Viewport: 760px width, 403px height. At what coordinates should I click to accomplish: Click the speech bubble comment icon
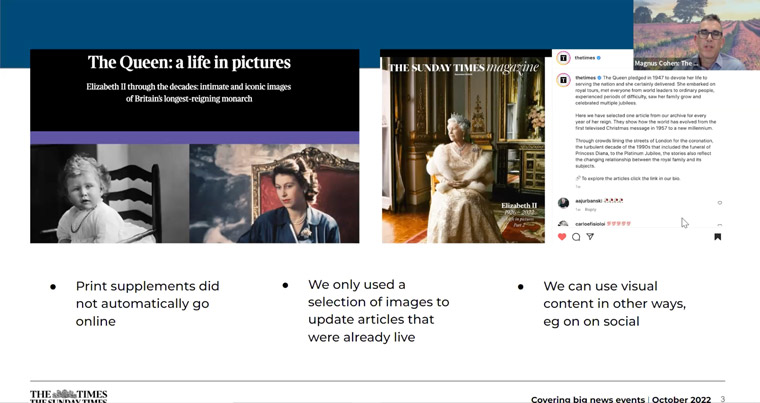click(576, 237)
